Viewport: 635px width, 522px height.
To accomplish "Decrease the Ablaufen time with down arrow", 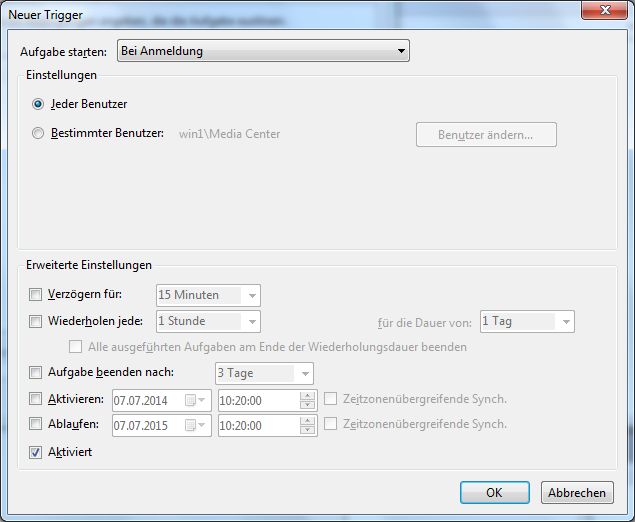I will [x=308, y=430].
